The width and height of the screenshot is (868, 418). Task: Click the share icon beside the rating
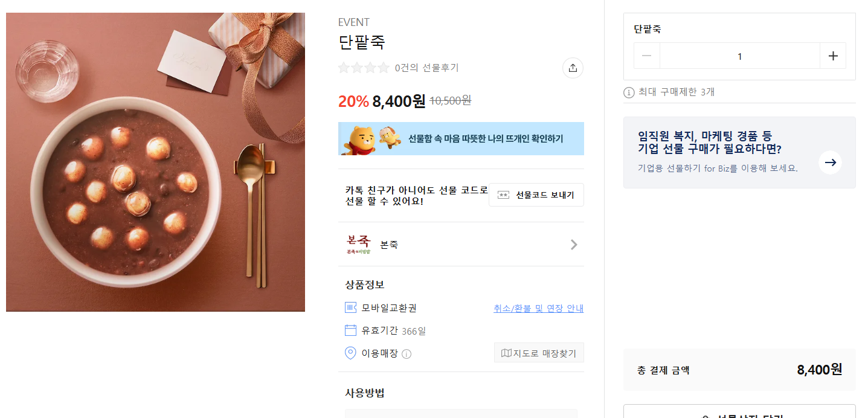pos(573,68)
